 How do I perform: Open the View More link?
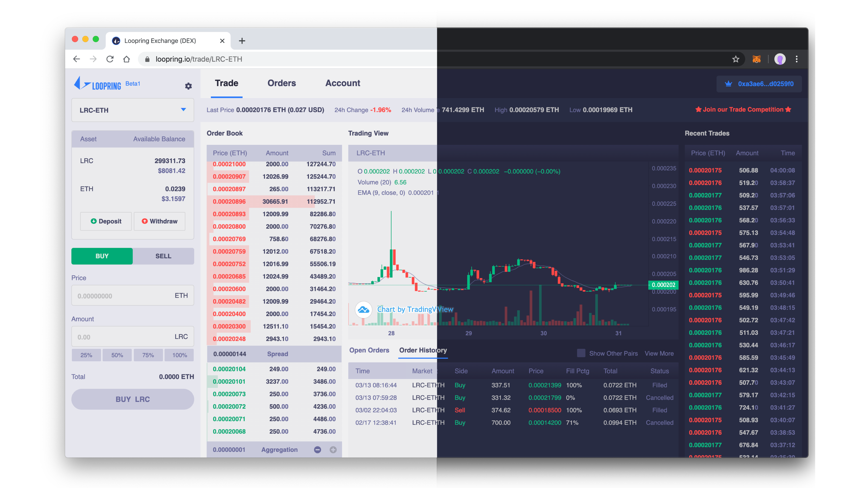tap(659, 353)
